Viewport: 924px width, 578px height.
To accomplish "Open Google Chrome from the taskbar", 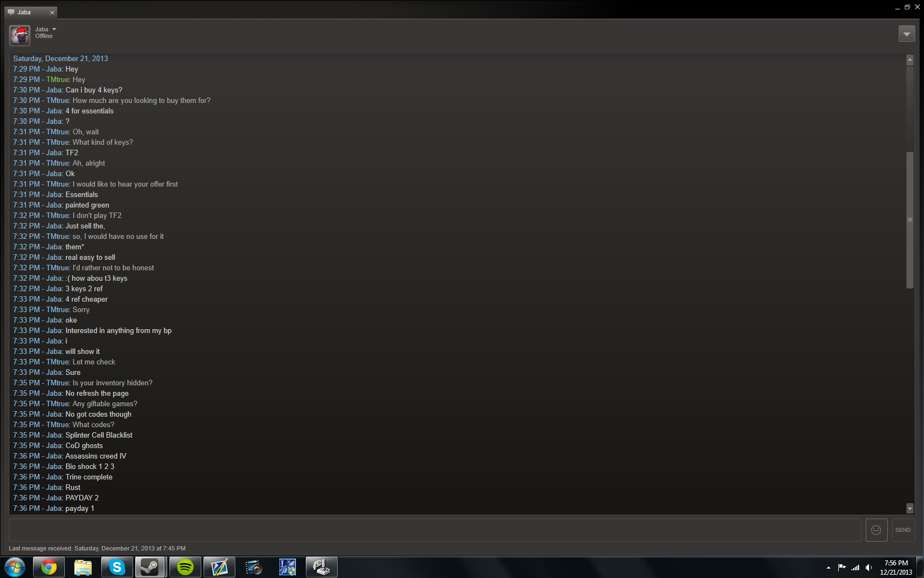I will coord(49,567).
